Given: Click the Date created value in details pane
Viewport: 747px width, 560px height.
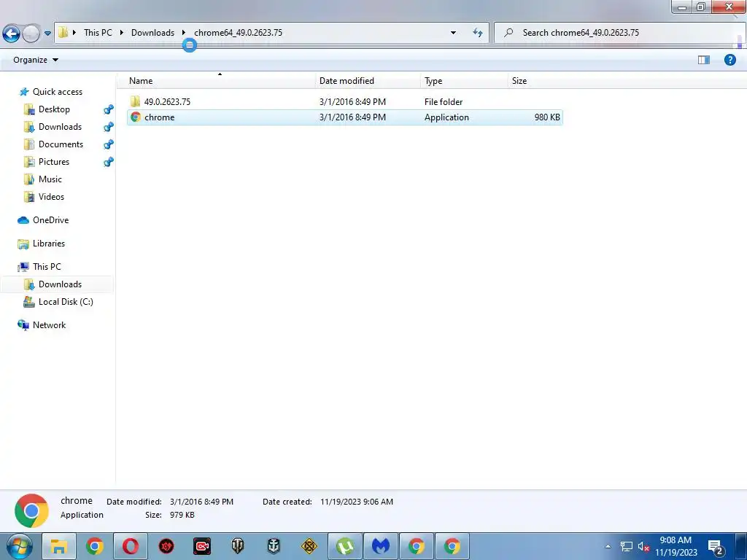Looking at the screenshot, I should coord(357,502).
